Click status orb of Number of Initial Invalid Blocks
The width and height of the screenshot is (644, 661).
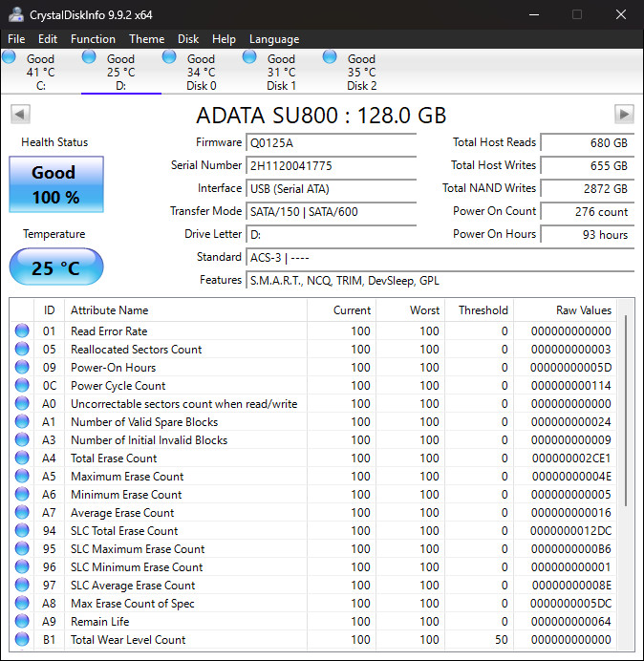tap(22, 439)
